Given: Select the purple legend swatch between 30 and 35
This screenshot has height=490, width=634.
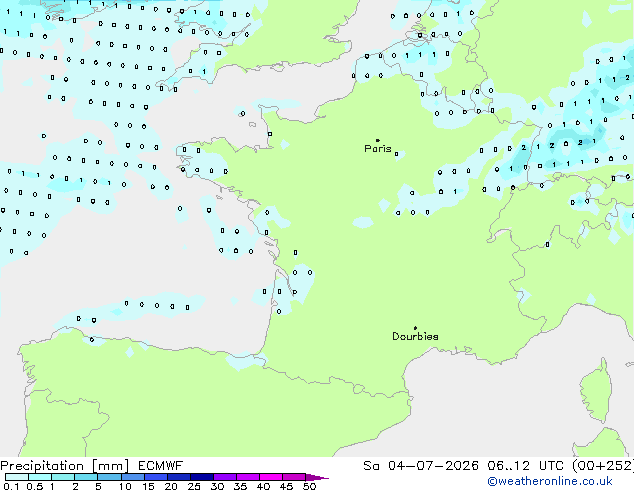Looking at the screenshot, I should tap(225, 477).
